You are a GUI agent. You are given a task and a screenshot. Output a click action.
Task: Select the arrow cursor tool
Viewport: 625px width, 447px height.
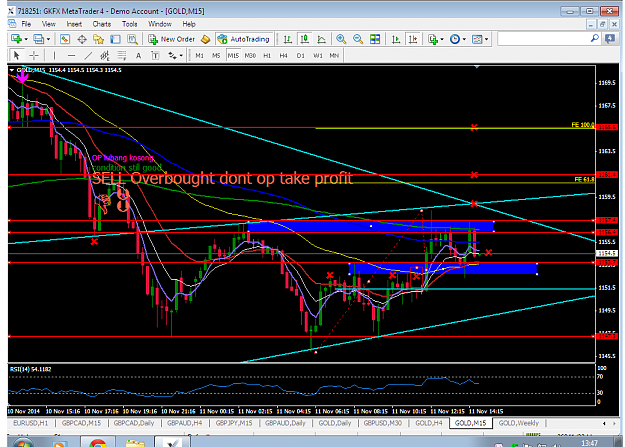point(17,55)
